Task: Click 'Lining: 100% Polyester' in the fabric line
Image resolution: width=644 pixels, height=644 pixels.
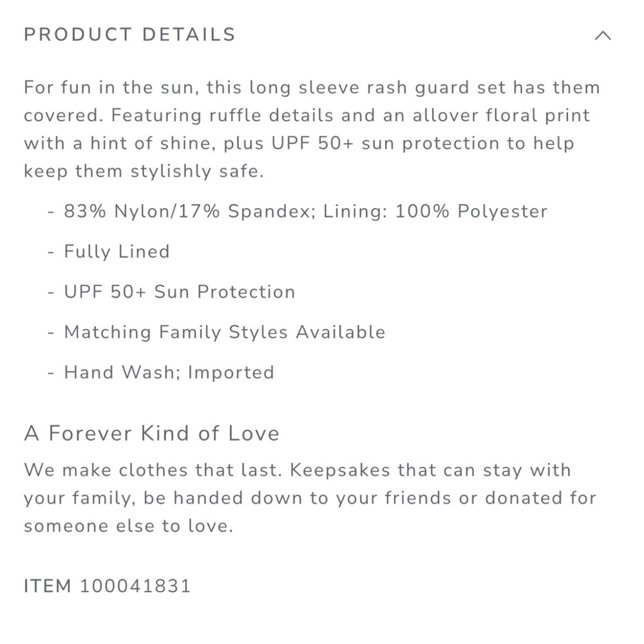Action: (435, 211)
